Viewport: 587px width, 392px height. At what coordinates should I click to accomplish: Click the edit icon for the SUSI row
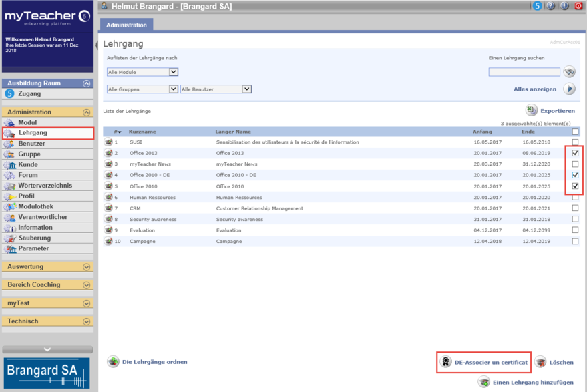[108, 142]
